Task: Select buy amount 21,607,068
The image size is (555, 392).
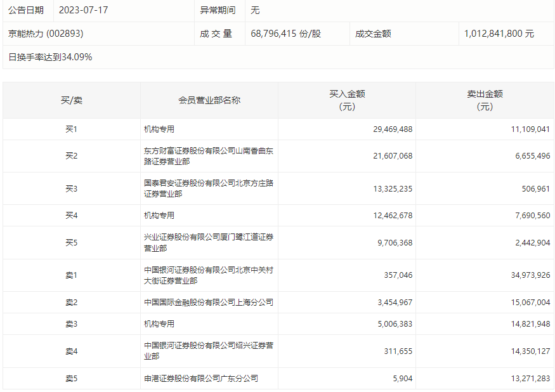Action: tap(393, 156)
